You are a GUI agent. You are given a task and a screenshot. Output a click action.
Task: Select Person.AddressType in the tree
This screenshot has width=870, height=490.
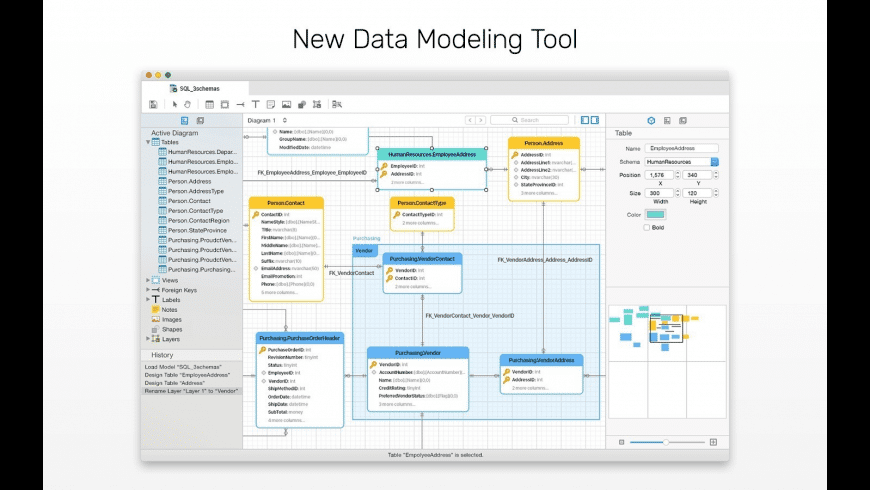pos(196,191)
